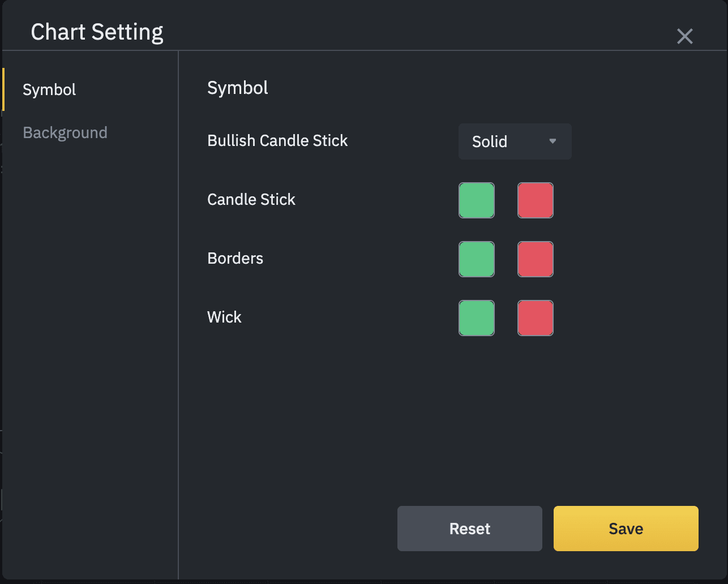Image resolution: width=728 pixels, height=584 pixels.
Task: Open the green Borders color swatch
Action: pos(476,259)
